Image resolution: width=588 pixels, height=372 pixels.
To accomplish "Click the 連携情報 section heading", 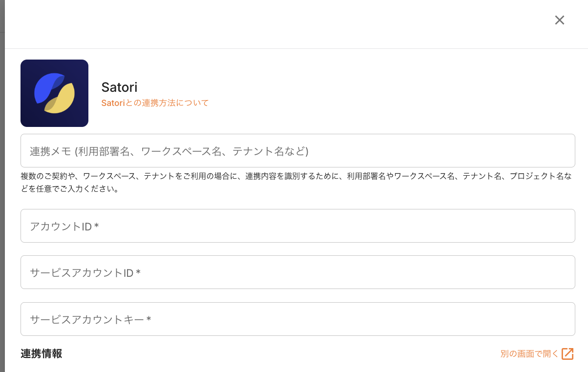I will [x=42, y=354].
